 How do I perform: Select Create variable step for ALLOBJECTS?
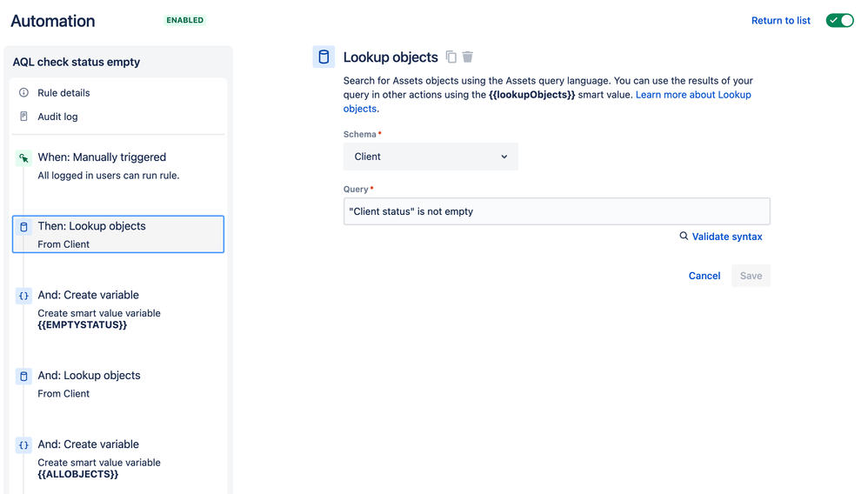[118, 458]
